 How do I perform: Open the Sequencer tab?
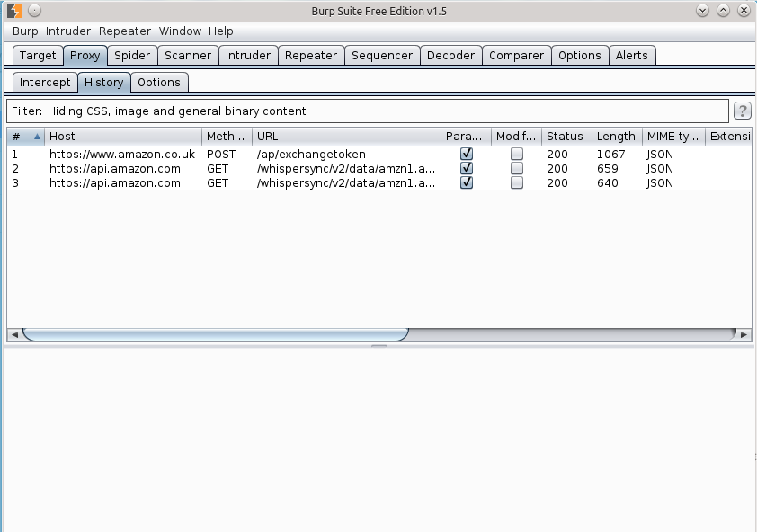(382, 56)
